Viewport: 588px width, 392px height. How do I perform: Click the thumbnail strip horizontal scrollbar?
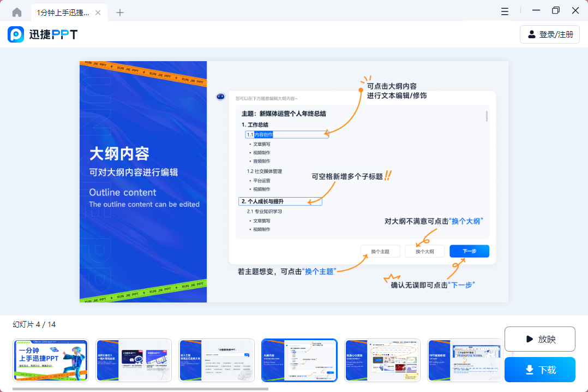click(x=140, y=389)
